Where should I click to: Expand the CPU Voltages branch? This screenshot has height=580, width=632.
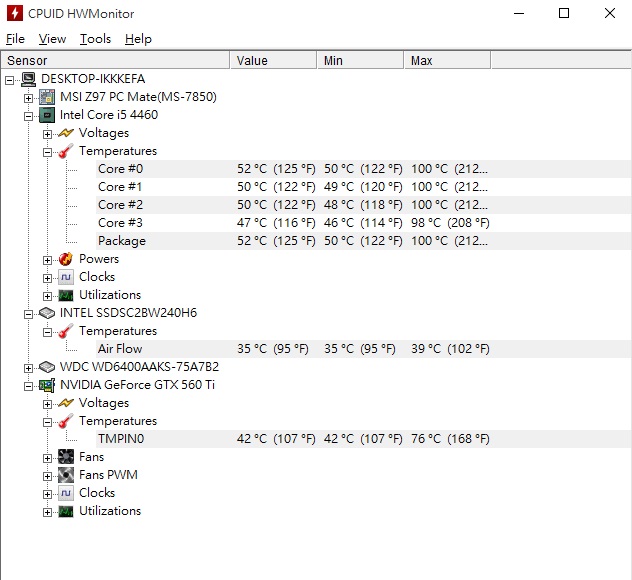coord(47,134)
